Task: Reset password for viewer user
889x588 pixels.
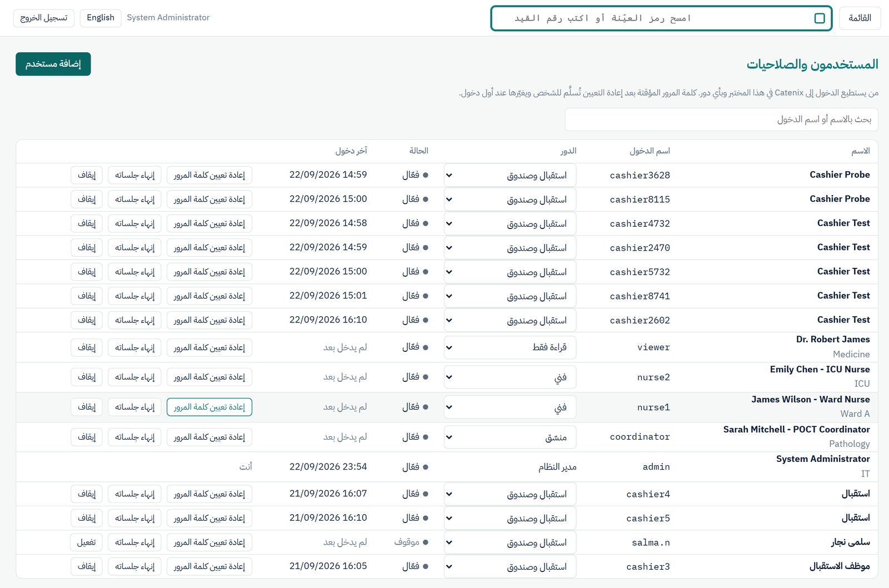Action: pyautogui.click(x=209, y=348)
